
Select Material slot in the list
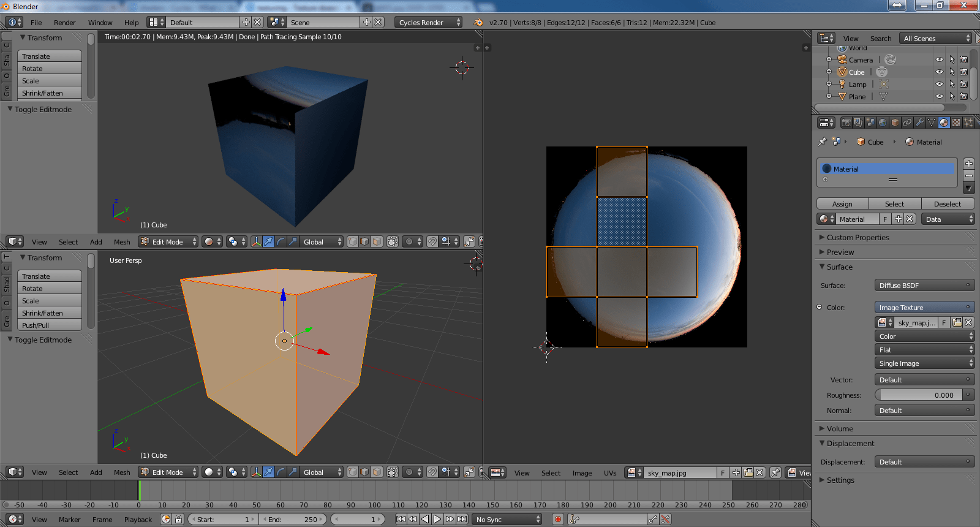(888, 169)
